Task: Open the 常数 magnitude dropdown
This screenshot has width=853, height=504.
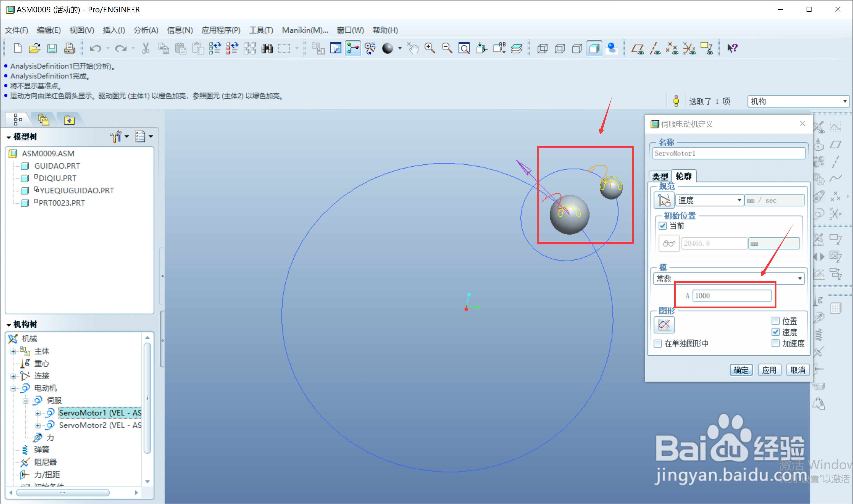Action: coord(800,279)
